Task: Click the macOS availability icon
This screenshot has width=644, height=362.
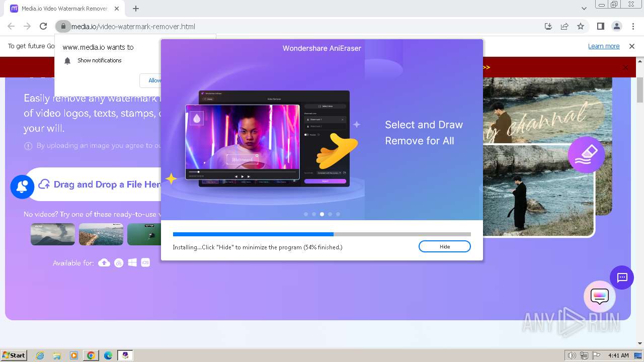Action: click(x=119, y=262)
